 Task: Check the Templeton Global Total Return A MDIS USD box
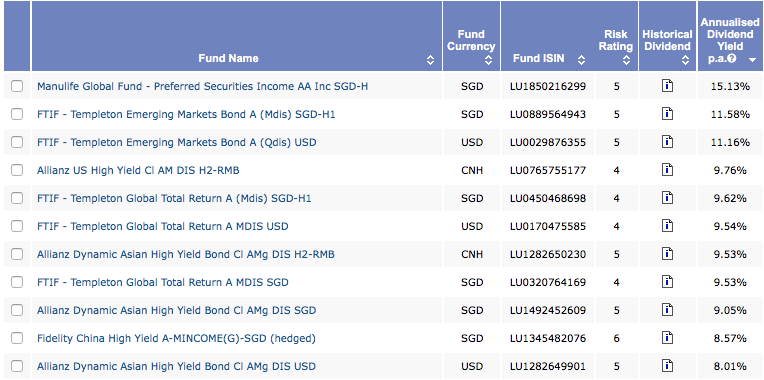coord(17,226)
